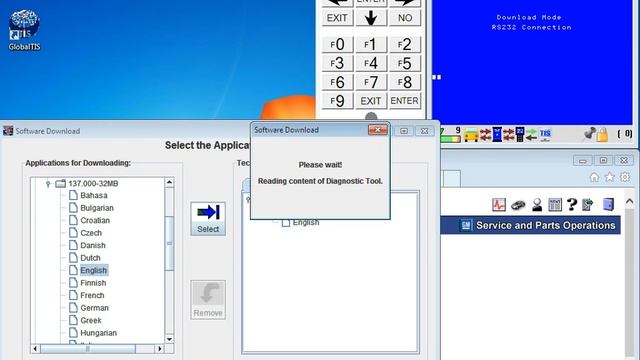The width and height of the screenshot is (640, 360).
Task: Click the Select arrow button
Action: click(x=208, y=219)
